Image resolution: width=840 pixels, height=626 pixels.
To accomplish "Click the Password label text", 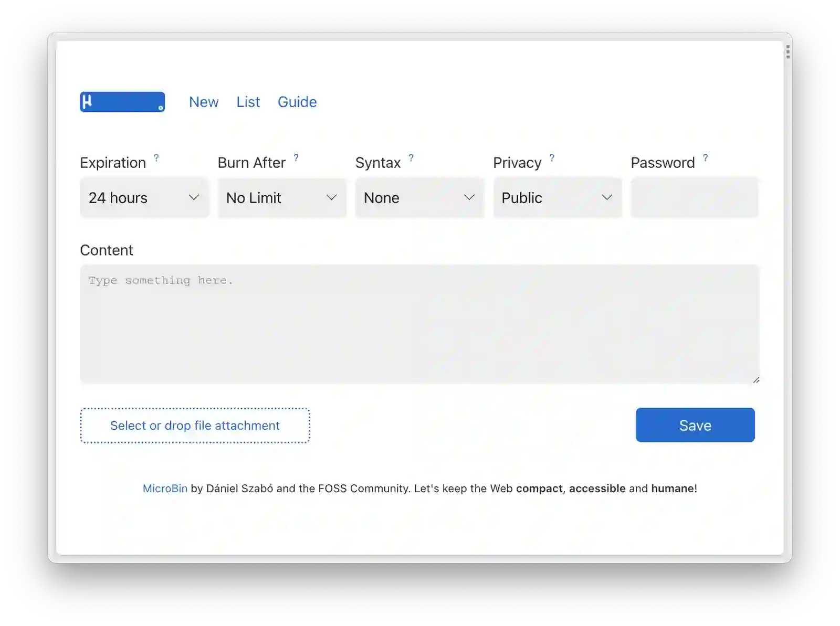I will [663, 163].
